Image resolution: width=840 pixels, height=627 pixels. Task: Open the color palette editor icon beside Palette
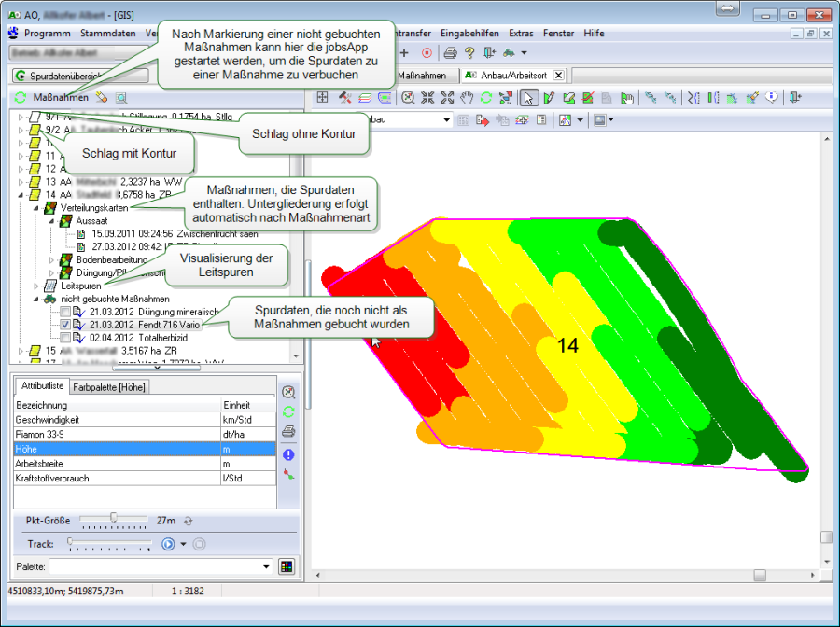tap(287, 566)
